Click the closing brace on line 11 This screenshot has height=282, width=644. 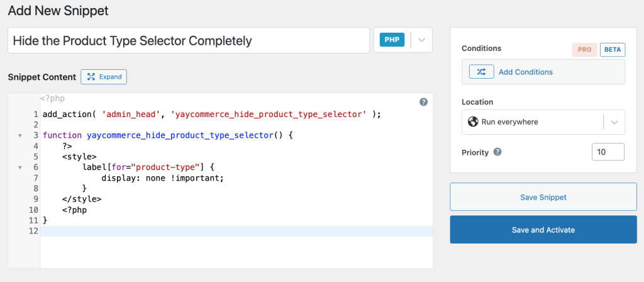pyautogui.click(x=45, y=220)
